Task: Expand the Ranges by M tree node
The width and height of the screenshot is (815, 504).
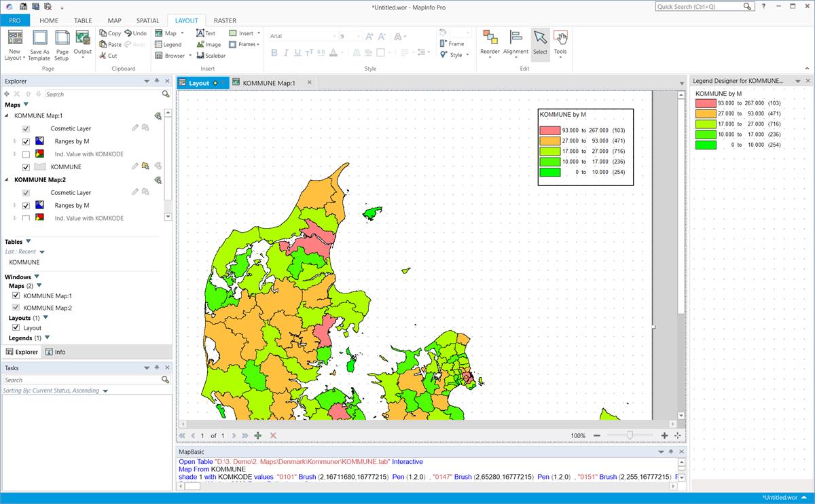Action: point(15,141)
